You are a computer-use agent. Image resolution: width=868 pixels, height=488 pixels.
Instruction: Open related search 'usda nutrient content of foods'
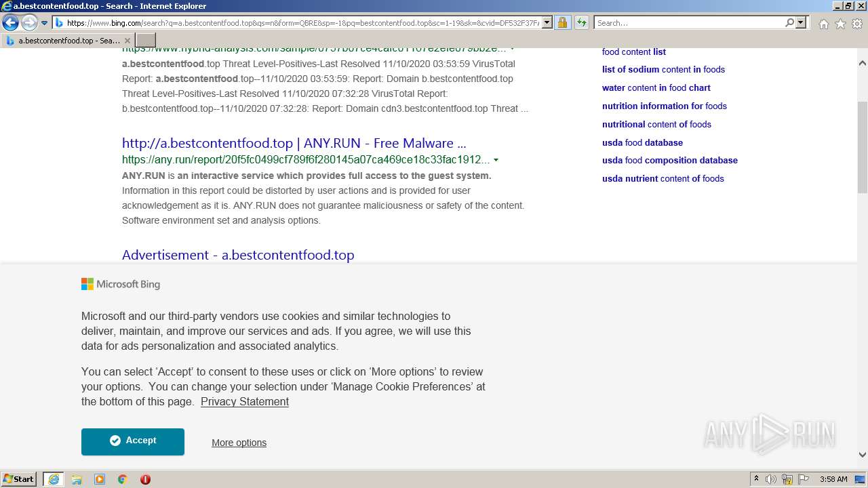pyautogui.click(x=663, y=178)
